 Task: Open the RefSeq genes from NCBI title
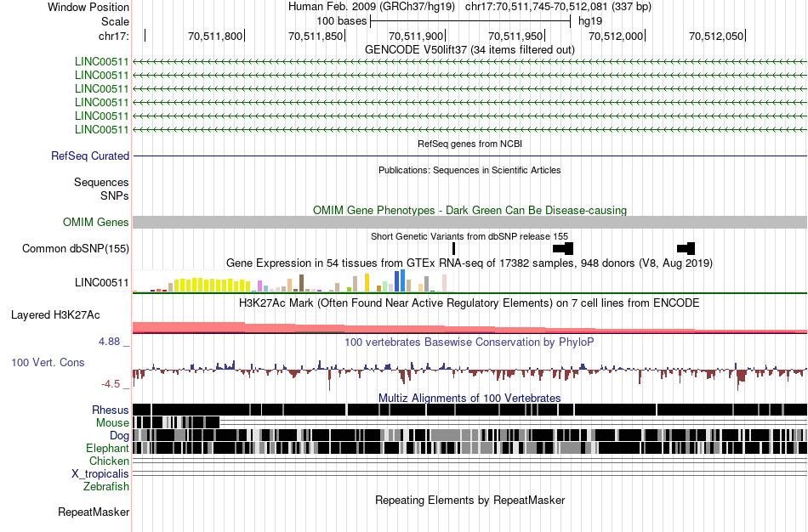tap(469, 144)
